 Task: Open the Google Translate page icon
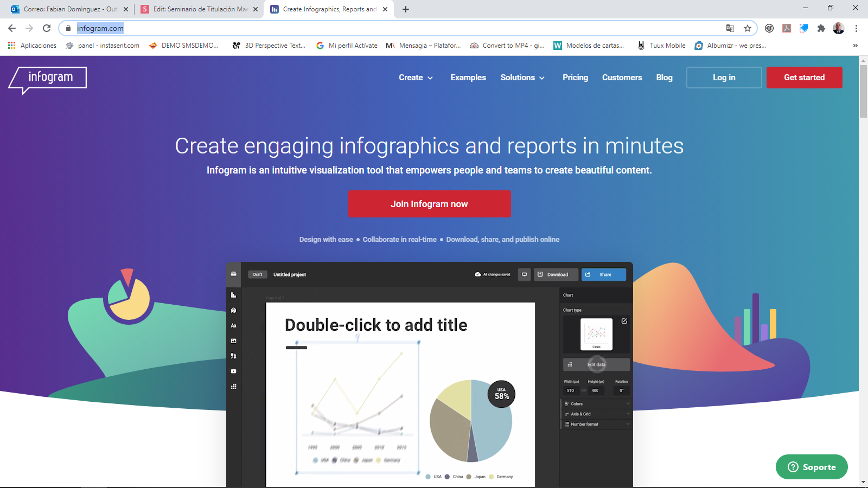[x=730, y=28]
